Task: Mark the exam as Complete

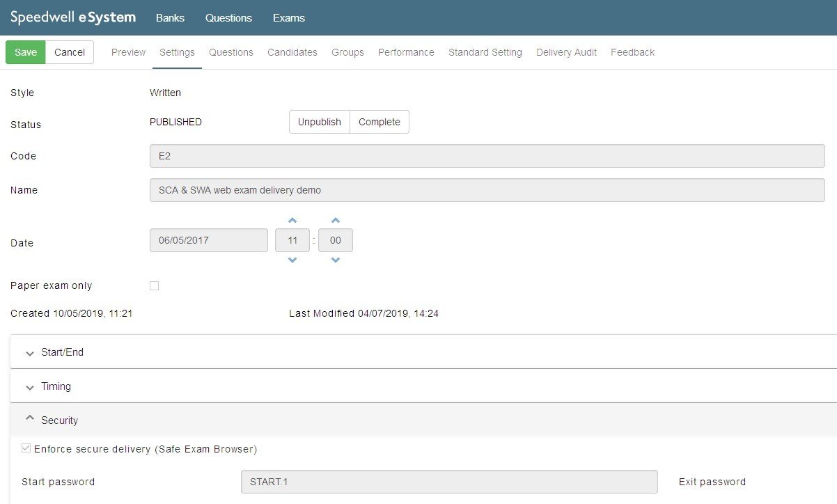Action: [380, 122]
